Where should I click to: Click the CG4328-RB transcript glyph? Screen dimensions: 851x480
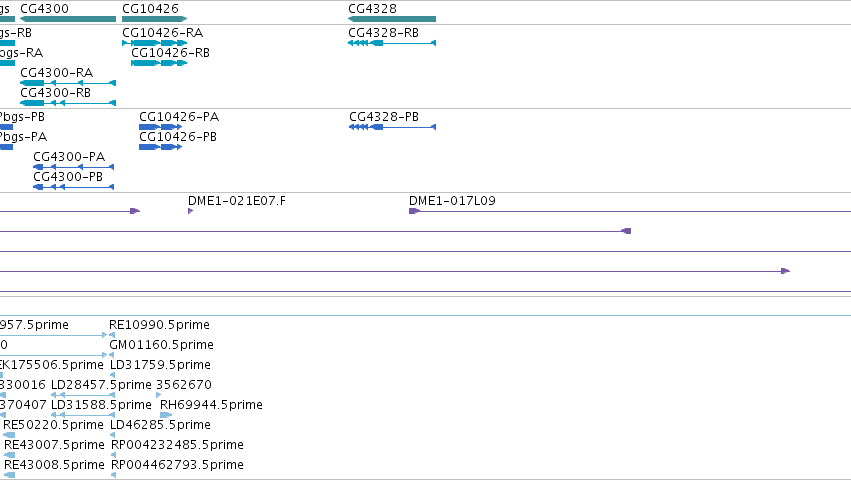tap(392, 43)
